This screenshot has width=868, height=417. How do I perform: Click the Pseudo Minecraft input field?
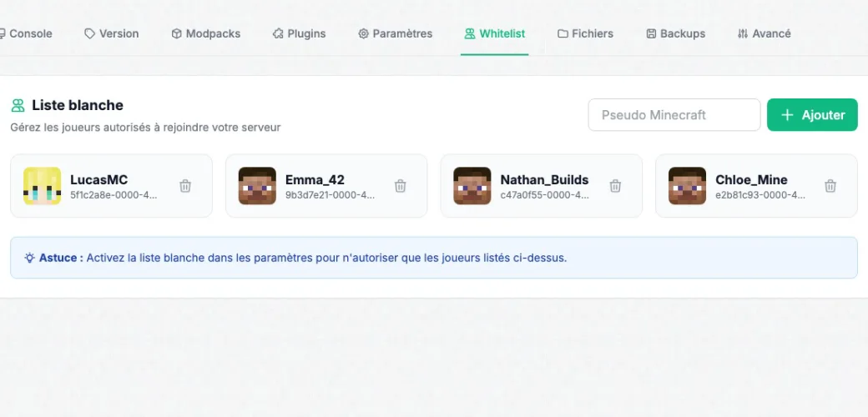[x=674, y=115]
